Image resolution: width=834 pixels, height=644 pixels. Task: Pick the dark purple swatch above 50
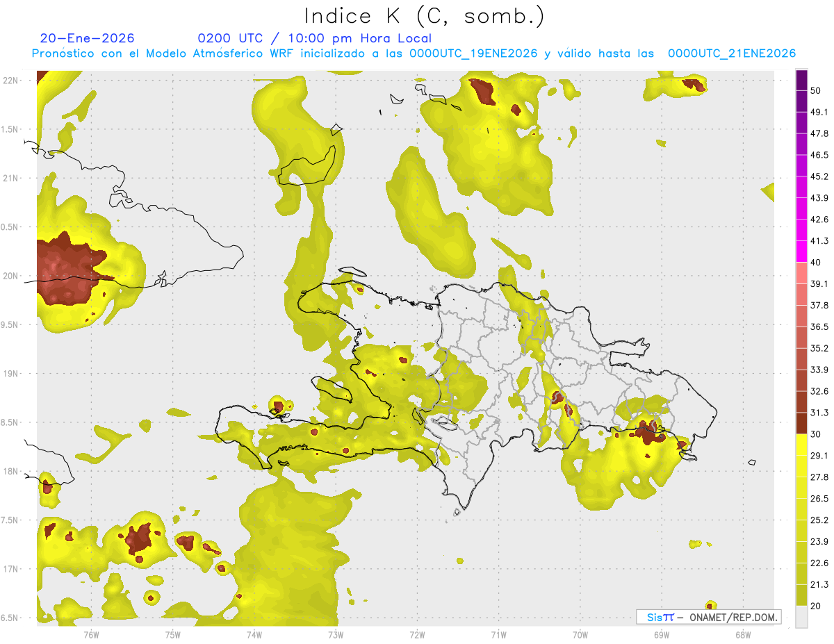[x=801, y=80]
